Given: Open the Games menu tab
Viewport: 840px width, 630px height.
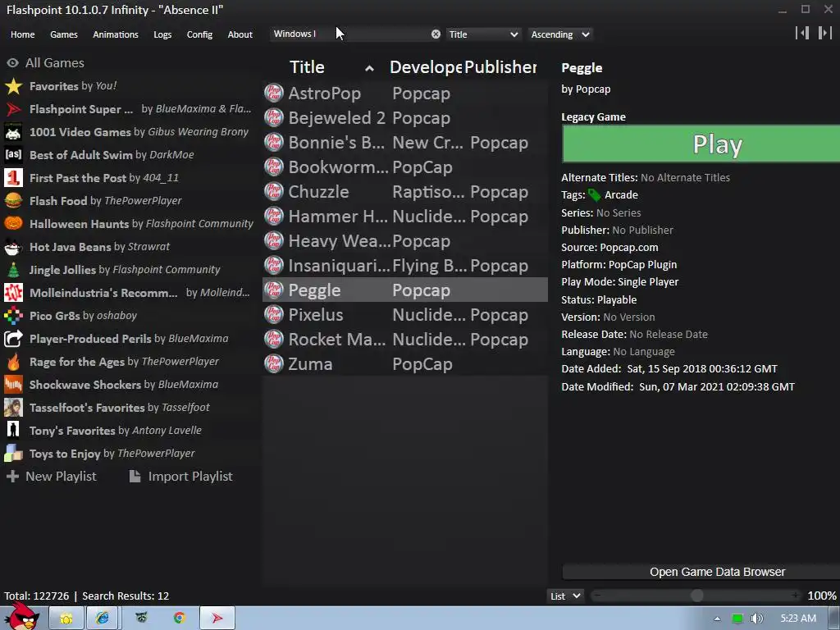Looking at the screenshot, I should click(x=64, y=34).
